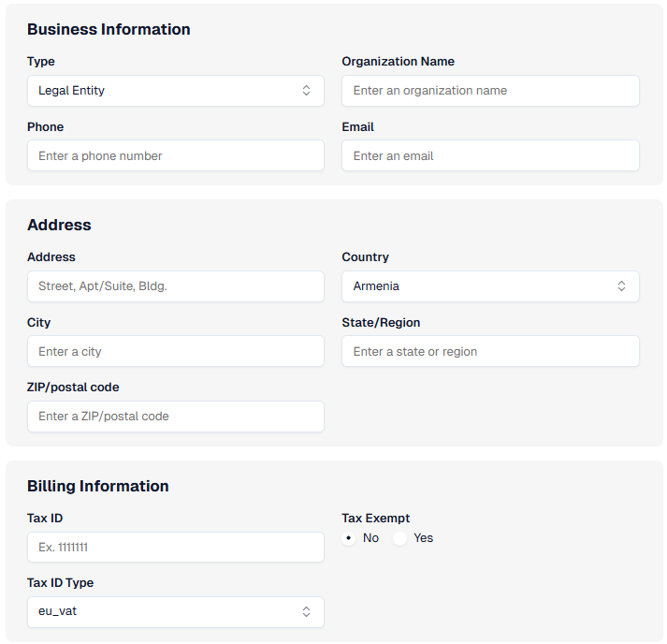The height and width of the screenshot is (644, 667).
Task: Click the Tax Exempt field label
Action: pos(375,519)
